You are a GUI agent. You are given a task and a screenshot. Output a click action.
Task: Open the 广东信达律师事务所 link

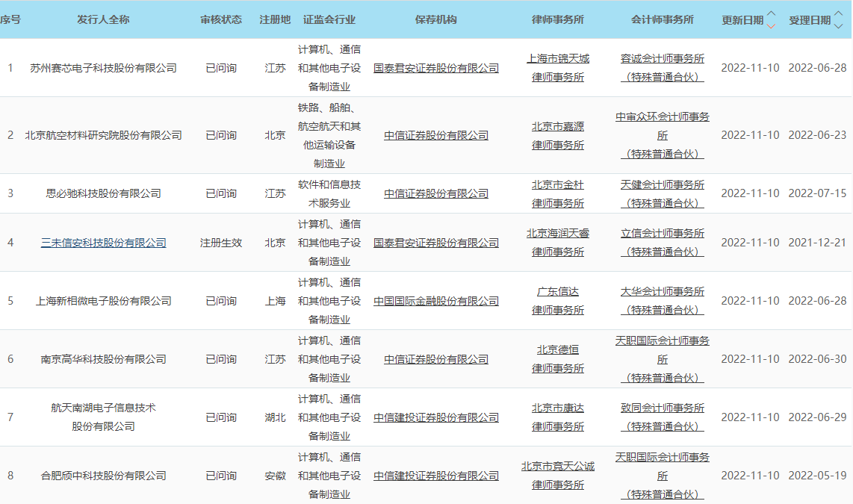click(558, 301)
